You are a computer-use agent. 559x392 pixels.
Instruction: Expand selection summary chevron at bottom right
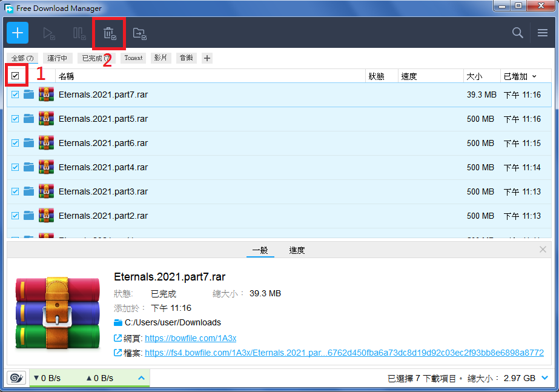[x=544, y=377]
